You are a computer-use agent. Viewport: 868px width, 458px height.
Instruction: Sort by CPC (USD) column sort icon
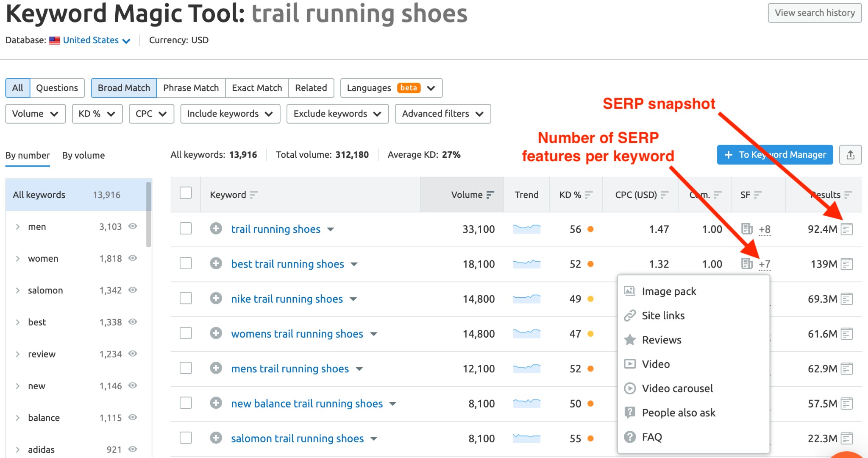665,195
